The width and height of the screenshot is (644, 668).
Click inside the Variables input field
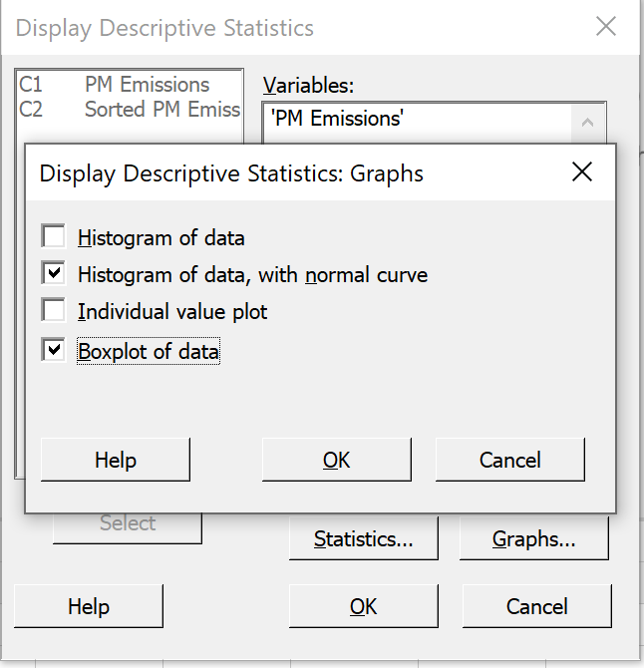tap(418, 123)
